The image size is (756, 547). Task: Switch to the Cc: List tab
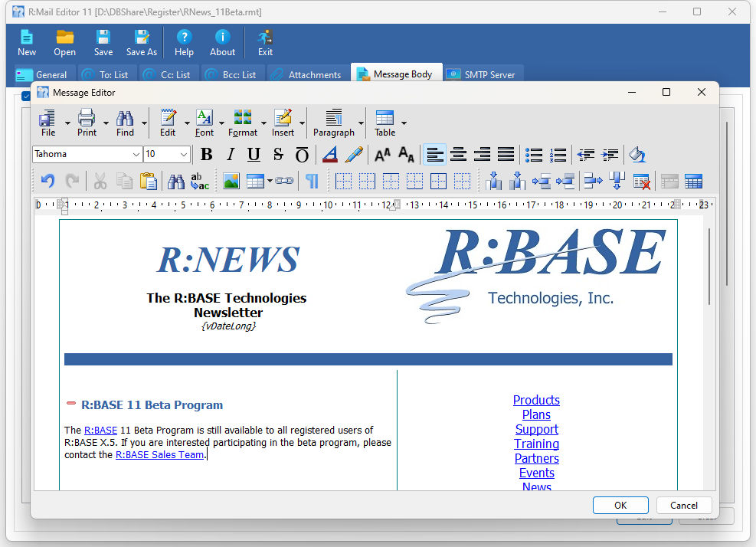pos(169,75)
